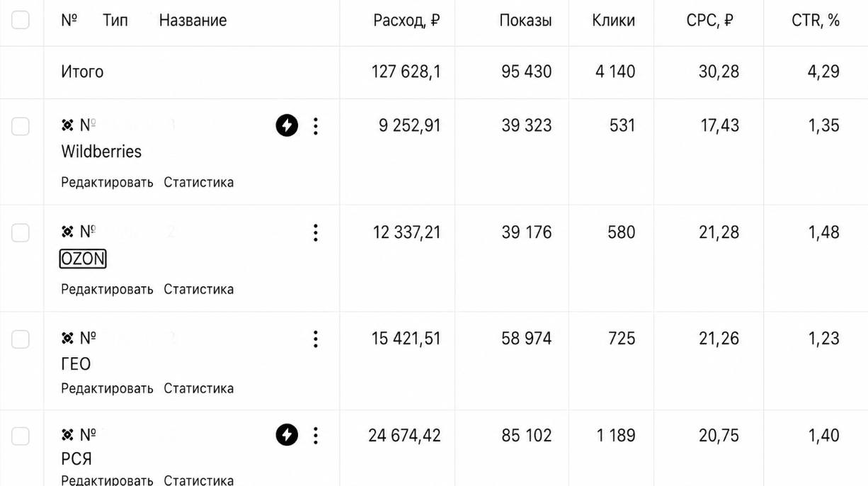
Task: Open the three-dot menu for the Wildberries campaign
Action: coord(316,126)
